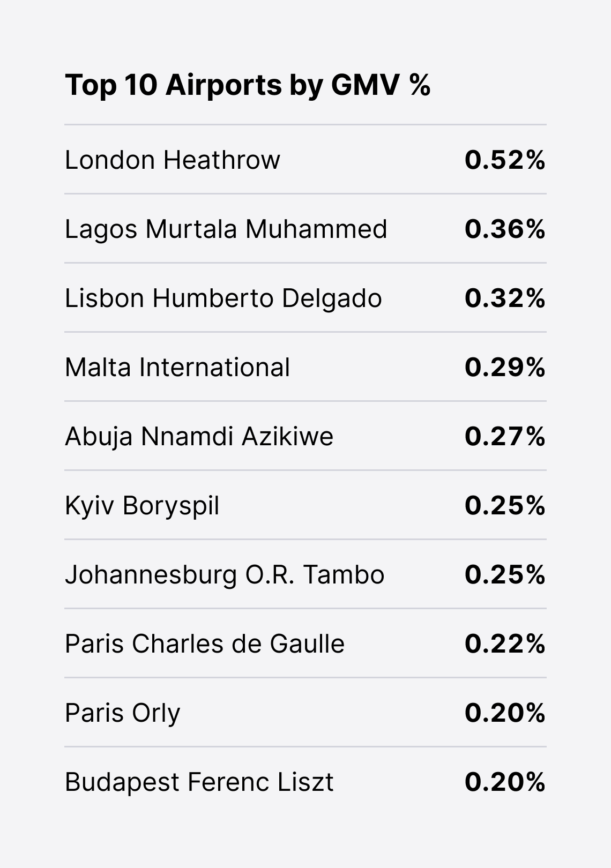611x868 pixels.
Task: Click the 0.32% value for Lisbon
Action: (505, 298)
